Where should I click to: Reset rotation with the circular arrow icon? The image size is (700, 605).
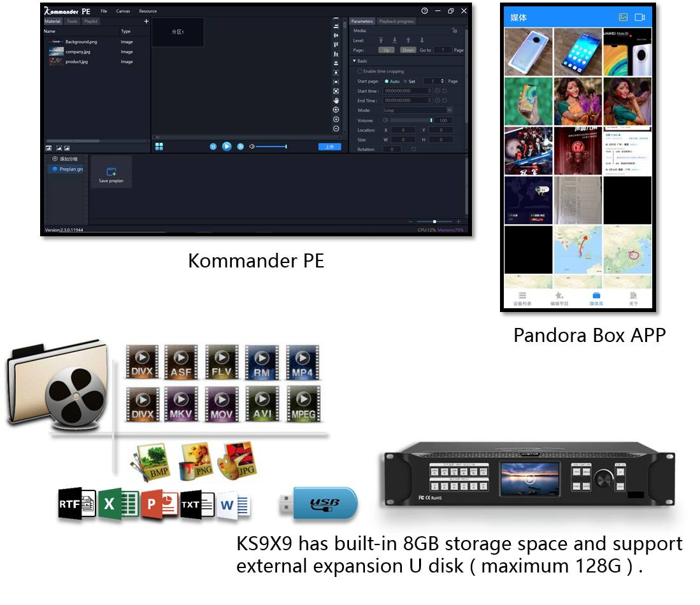pyautogui.click(x=413, y=149)
